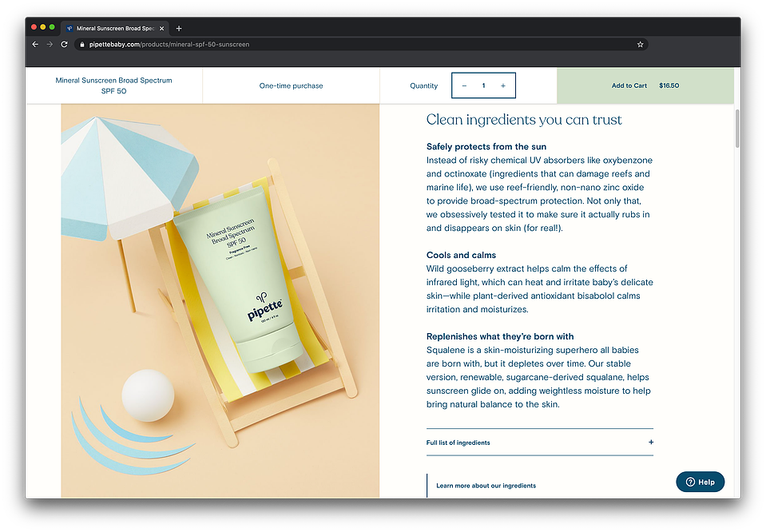Click 'Replenishes what they're born with' heading

tap(500, 336)
